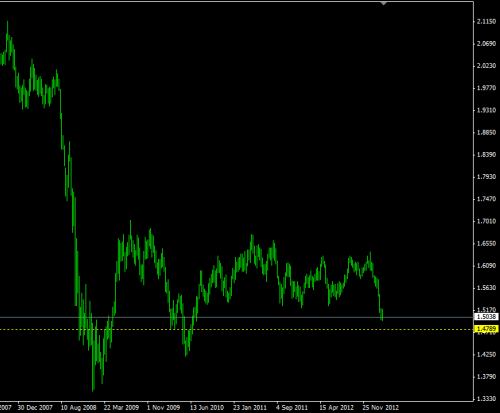Click the 10 Aug 2008 date label
This screenshot has width=500, height=413.
point(78,407)
